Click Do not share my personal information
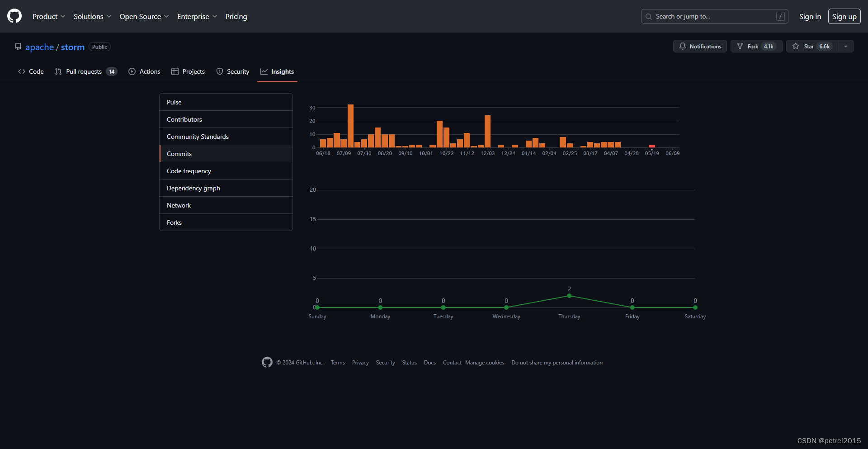This screenshot has height=449, width=868. pos(557,363)
